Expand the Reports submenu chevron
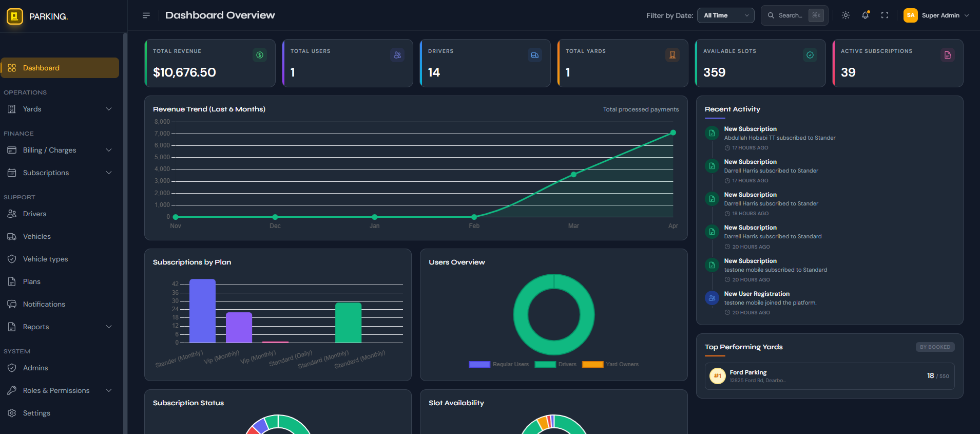Screen dimensions: 980x434 click(109, 327)
